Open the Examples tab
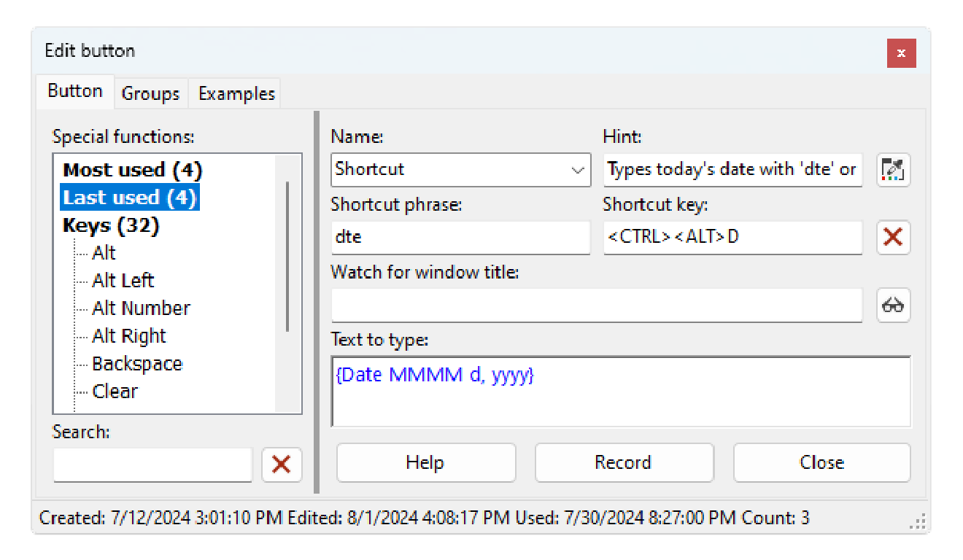The image size is (963, 560). click(x=236, y=93)
